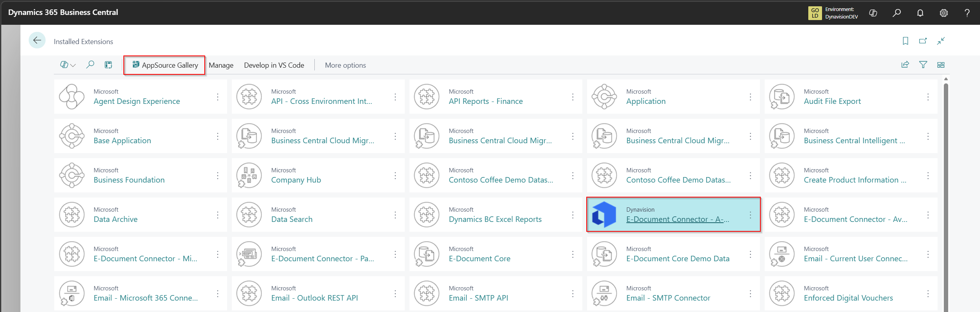Click the Email - SMTP Connector tile icon
This screenshot has height=312, width=980.
tap(604, 293)
